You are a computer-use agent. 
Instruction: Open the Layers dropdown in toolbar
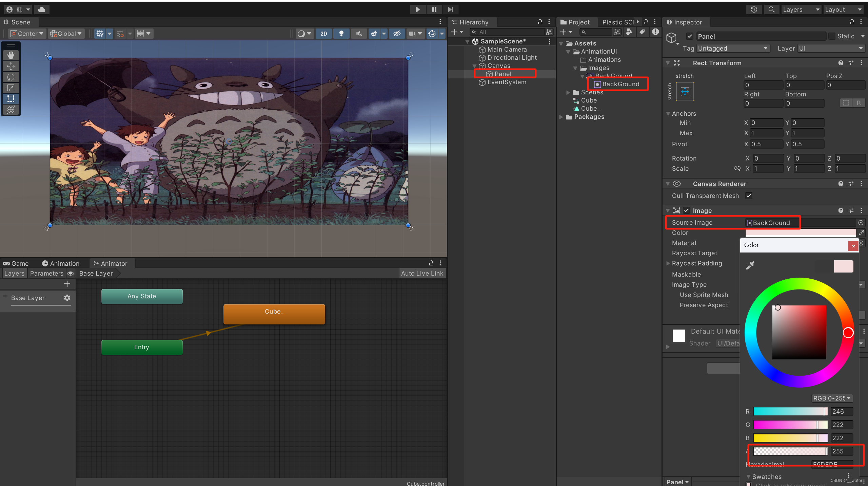pos(801,10)
